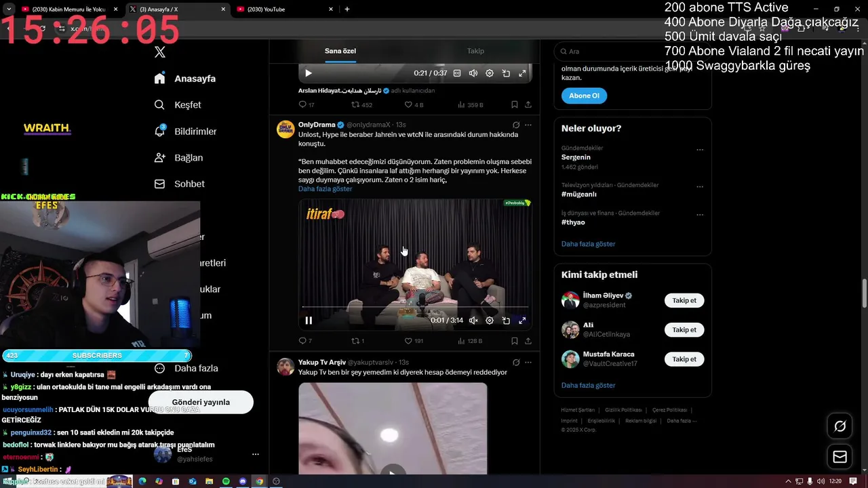Screen dimensions: 868x488
Task: Mute the top video volume
Action: [x=473, y=73]
